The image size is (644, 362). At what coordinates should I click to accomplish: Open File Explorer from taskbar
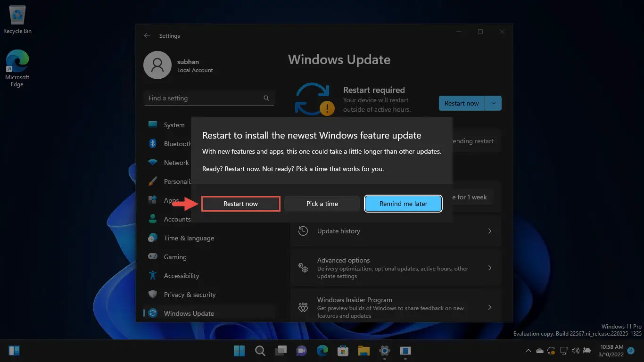[363, 351]
